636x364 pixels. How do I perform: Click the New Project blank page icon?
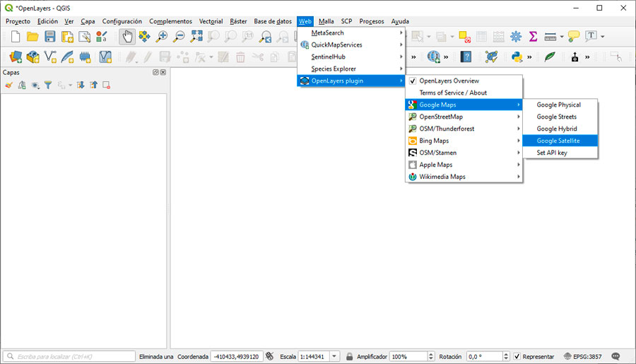(x=16, y=37)
